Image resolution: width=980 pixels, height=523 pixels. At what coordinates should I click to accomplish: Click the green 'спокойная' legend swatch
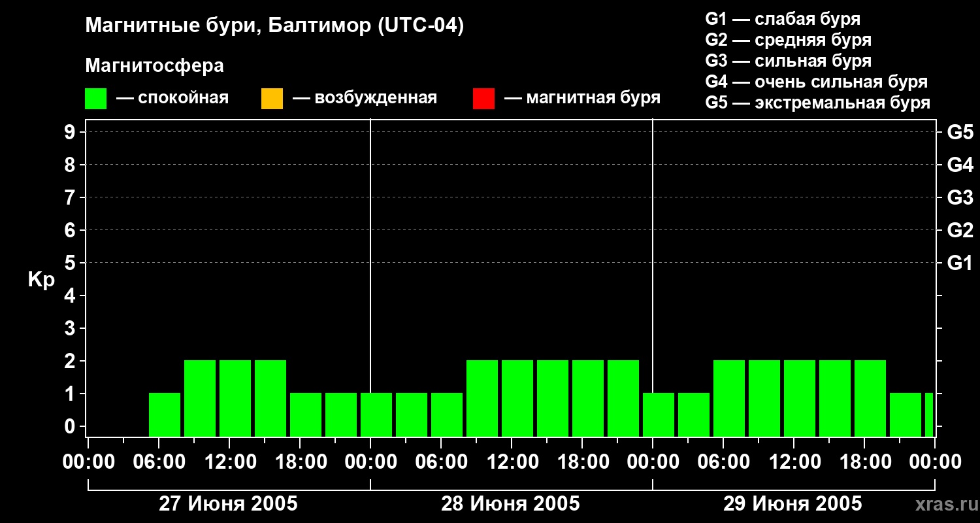(95, 99)
